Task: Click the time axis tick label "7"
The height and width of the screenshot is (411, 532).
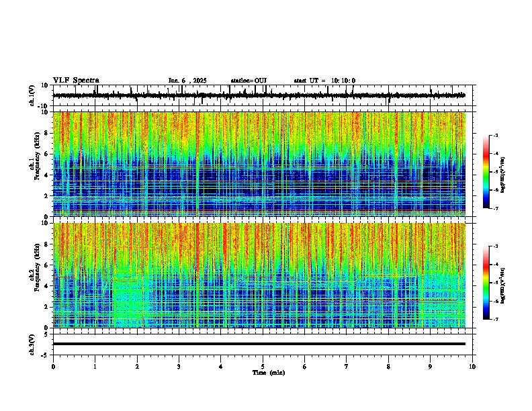Action: (347, 367)
